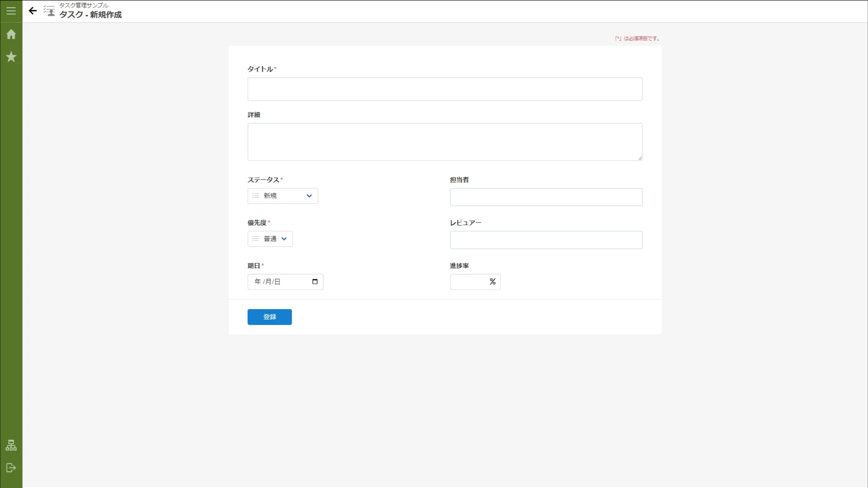Click the タイトル text field
Viewport: 868px width, 488px height.
(x=445, y=89)
